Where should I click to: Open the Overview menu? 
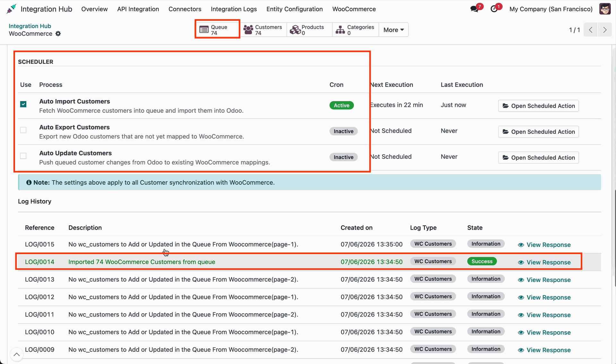point(94,9)
